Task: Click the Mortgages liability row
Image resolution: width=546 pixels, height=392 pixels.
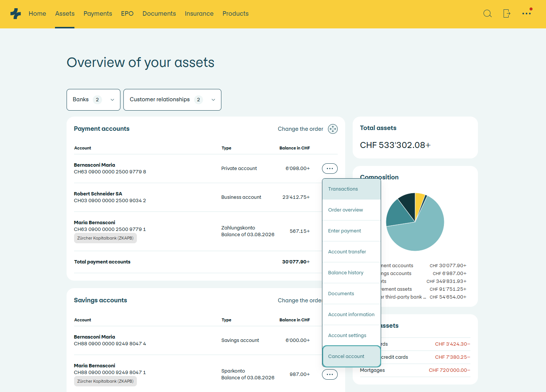Action: point(415,370)
